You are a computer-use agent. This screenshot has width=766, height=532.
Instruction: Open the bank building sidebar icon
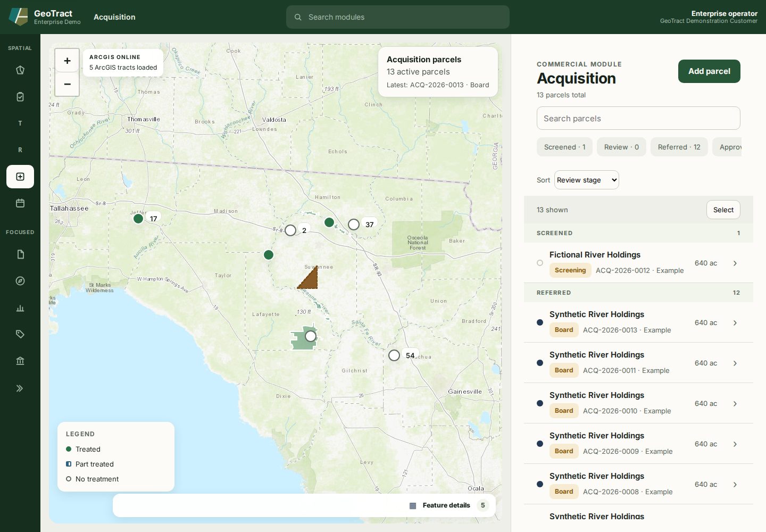tap(20, 361)
